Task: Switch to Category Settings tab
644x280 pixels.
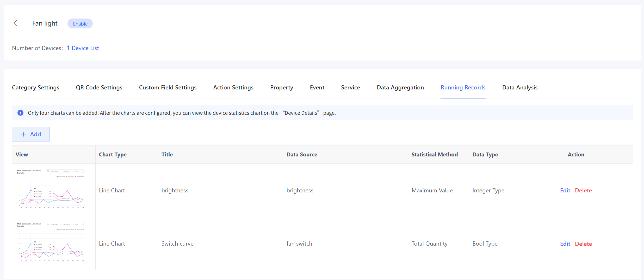Action: point(36,88)
